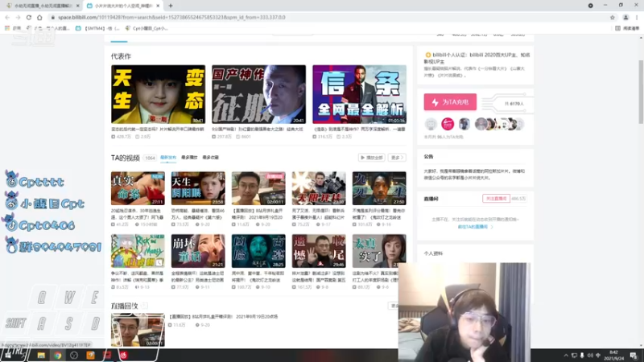Screen dimensions: 644x362
Task: Click the 关注直播间 follow button
Action: coord(496,199)
